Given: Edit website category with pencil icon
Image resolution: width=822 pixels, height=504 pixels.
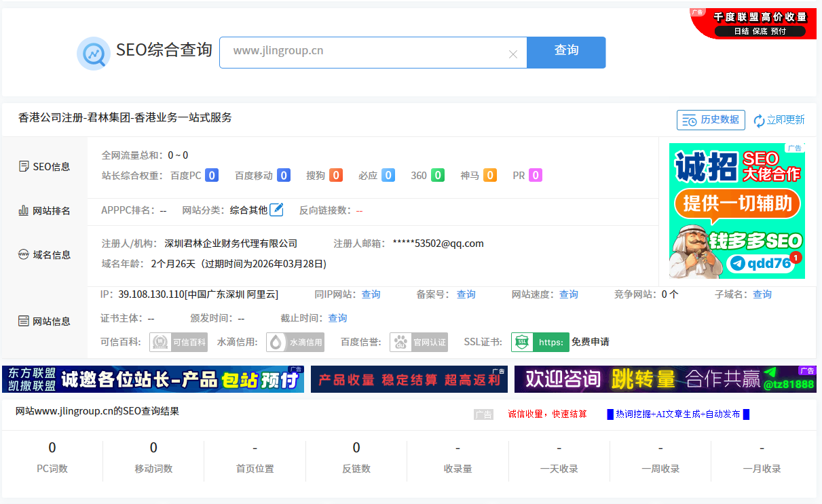Looking at the screenshot, I should tap(276, 210).
